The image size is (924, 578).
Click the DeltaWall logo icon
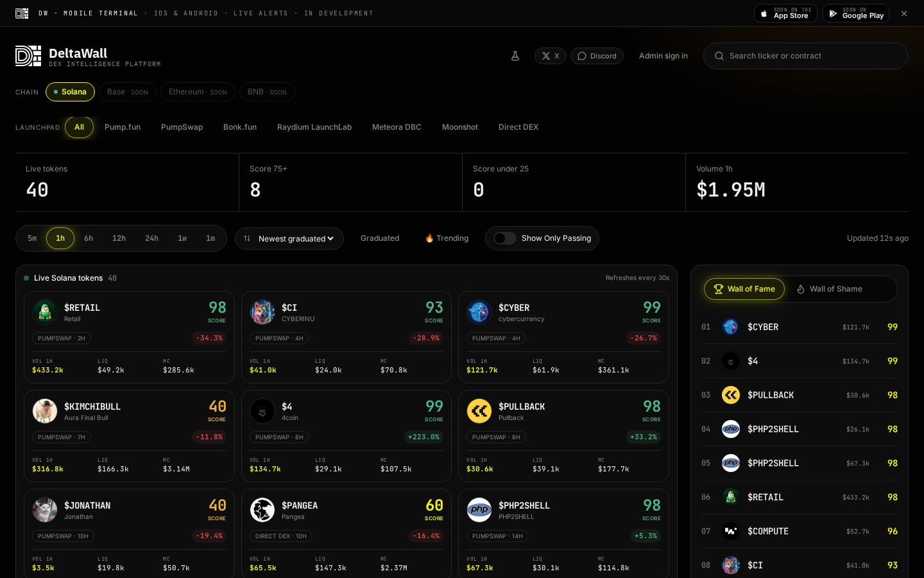pos(28,56)
